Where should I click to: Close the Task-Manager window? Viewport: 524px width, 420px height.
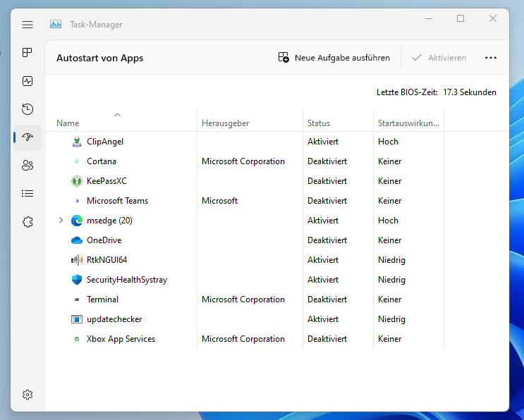(492, 19)
